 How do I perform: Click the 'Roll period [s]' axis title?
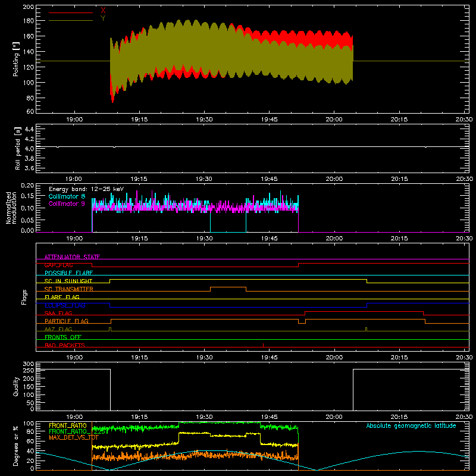18,148
